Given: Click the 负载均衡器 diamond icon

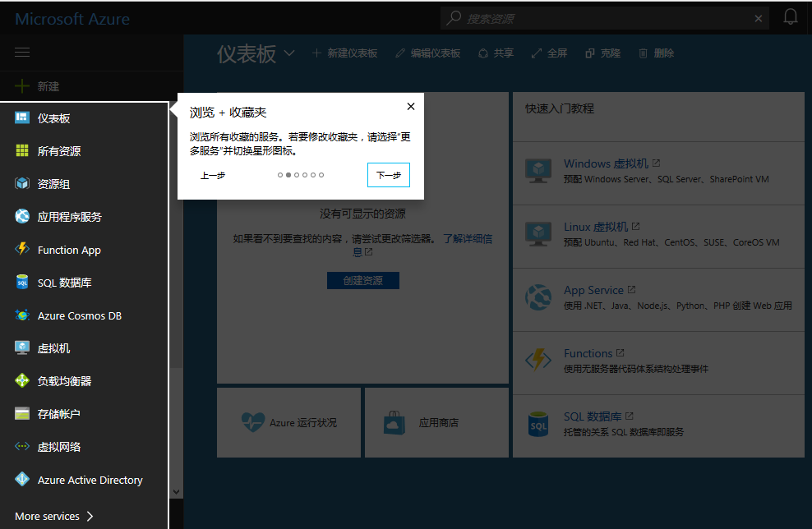Looking at the screenshot, I should (x=22, y=381).
